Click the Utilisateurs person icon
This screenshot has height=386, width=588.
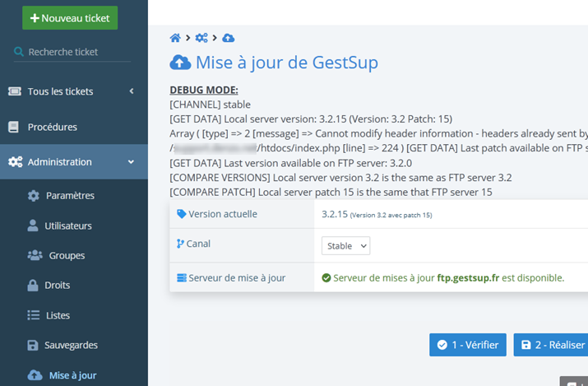tap(33, 226)
